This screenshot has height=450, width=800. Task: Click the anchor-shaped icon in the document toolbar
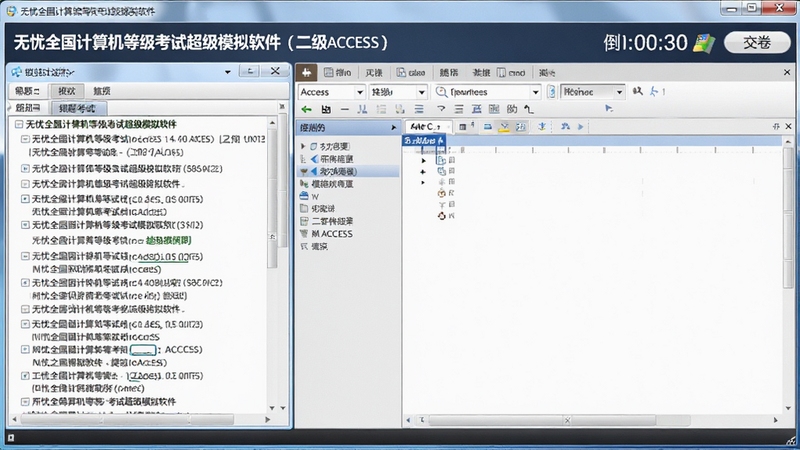tap(542, 127)
